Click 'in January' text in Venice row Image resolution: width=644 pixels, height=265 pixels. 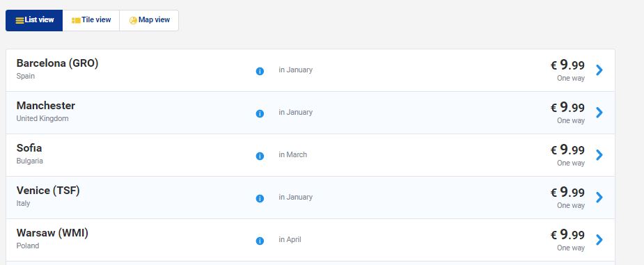(295, 197)
